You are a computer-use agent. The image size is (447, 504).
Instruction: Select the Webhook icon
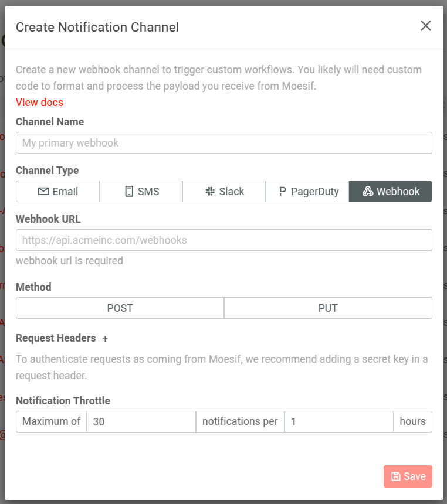pyautogui.click(x=368, y=191)
